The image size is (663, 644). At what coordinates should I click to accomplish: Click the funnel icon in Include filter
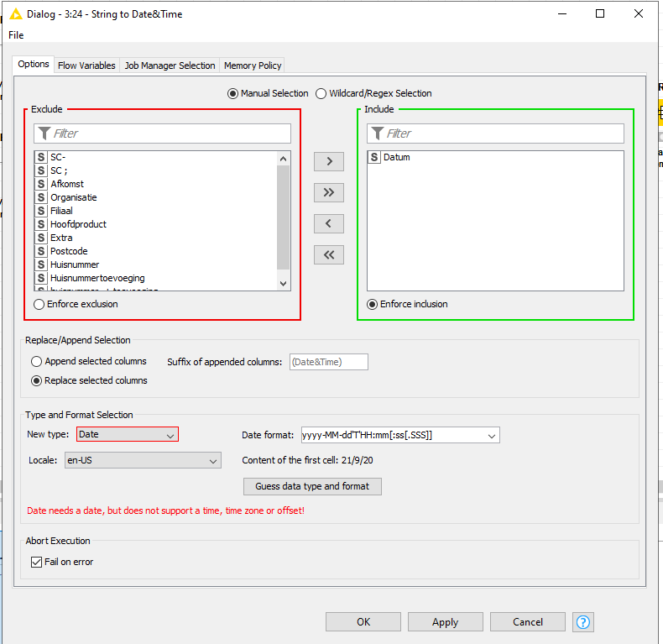(377, 134)
